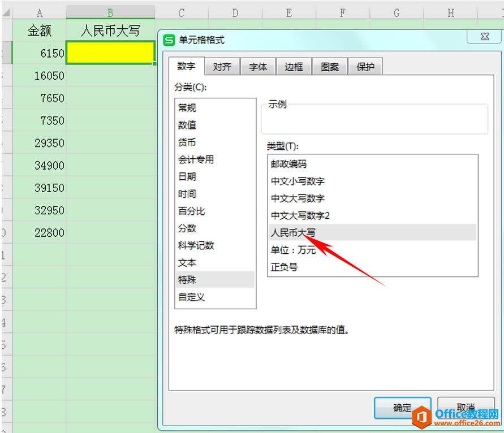Image resolution: width=504 pixels, height=433 pixels.
Task: Pick 分数 category
Action: (215, 228)
